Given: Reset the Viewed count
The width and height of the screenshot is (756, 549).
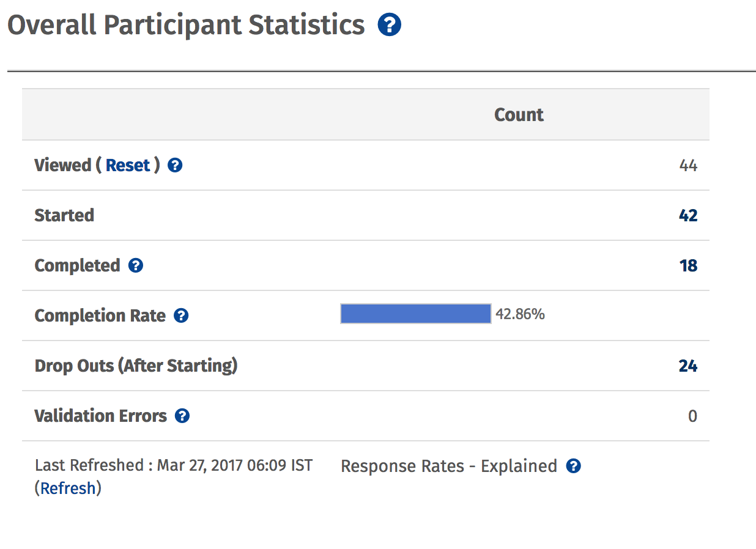Looking at the screenshot, I should pyautogui.click(x=128, y=165).
